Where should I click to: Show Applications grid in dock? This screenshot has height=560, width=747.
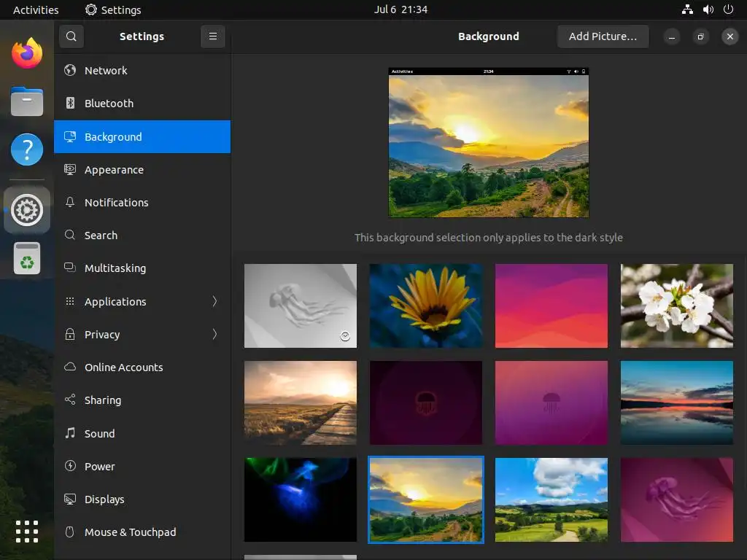pyautogui.click(x=27, y=532)
